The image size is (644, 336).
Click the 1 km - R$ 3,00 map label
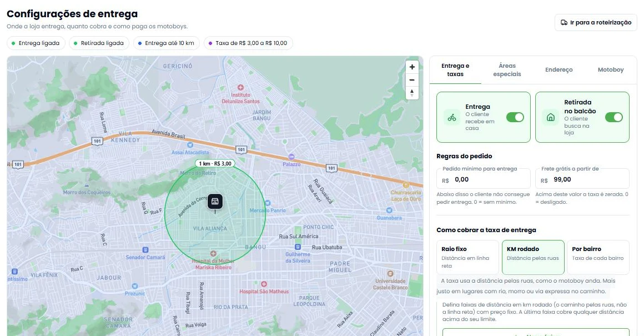[215, 163]
